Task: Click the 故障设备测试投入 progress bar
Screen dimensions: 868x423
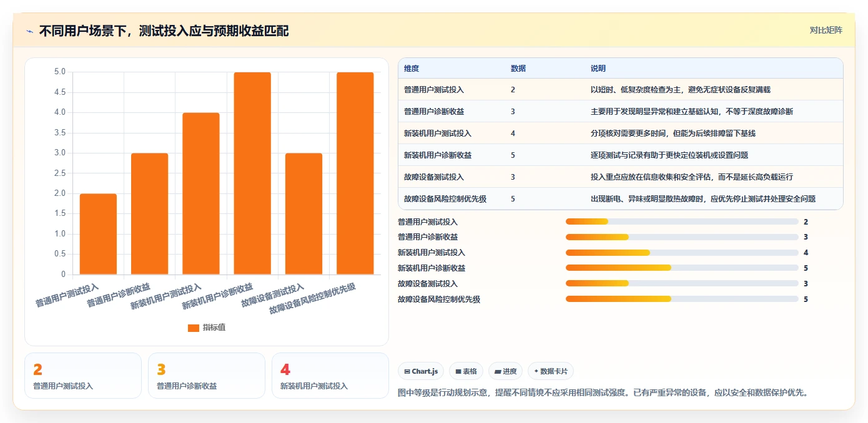Action: click(682, 283)
